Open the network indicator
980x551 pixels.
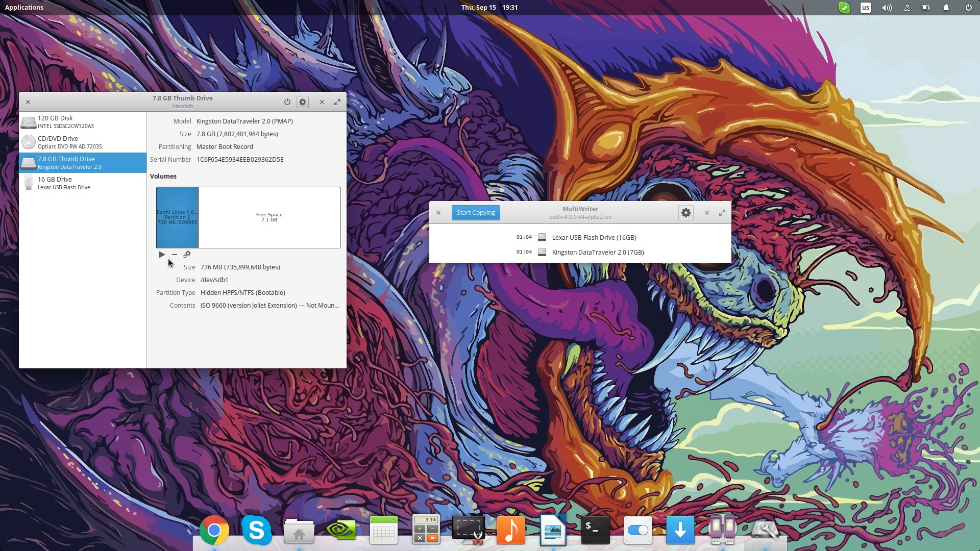coord(907,8)
